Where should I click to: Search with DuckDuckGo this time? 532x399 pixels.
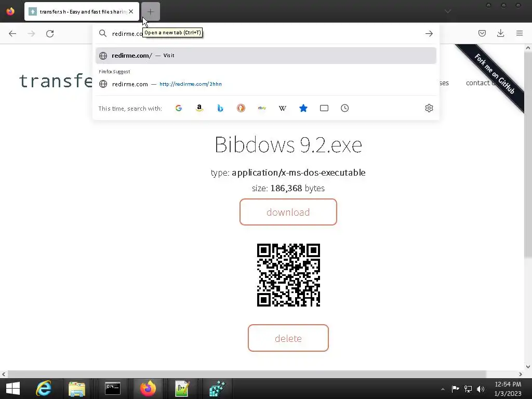pos(241,108)
